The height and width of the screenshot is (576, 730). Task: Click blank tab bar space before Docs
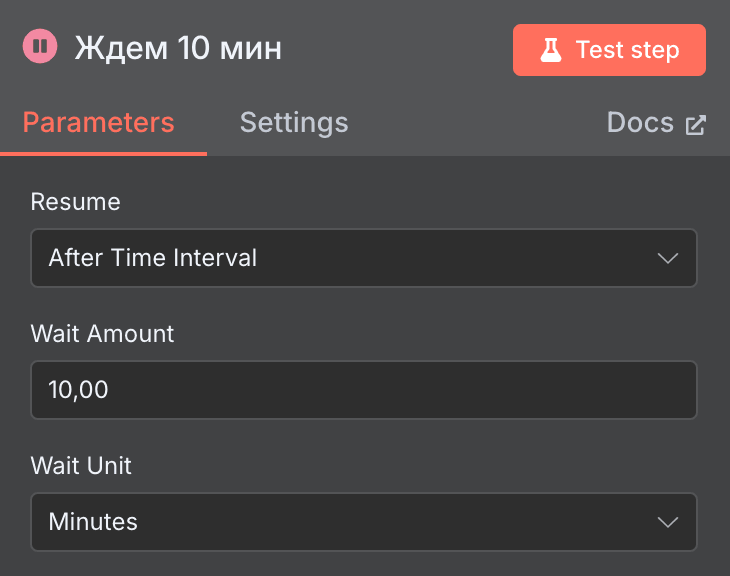tap(480, 123)
